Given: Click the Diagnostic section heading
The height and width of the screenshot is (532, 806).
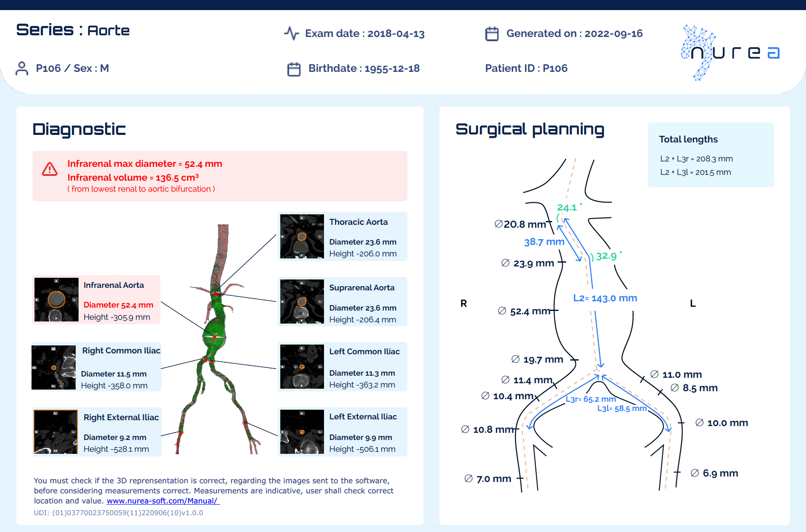Looking at the screenshot, I should click(79, 129).
